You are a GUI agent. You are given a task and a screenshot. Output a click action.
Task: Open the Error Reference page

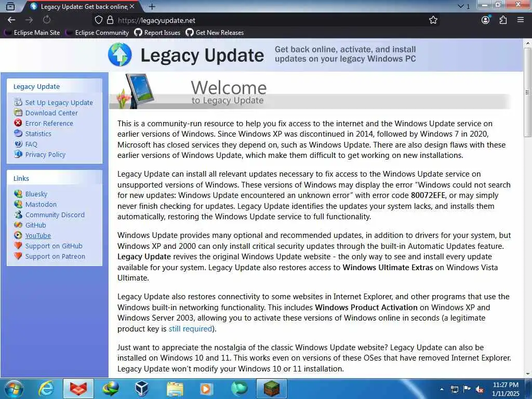pyautogui.click(x=49, y=124)
